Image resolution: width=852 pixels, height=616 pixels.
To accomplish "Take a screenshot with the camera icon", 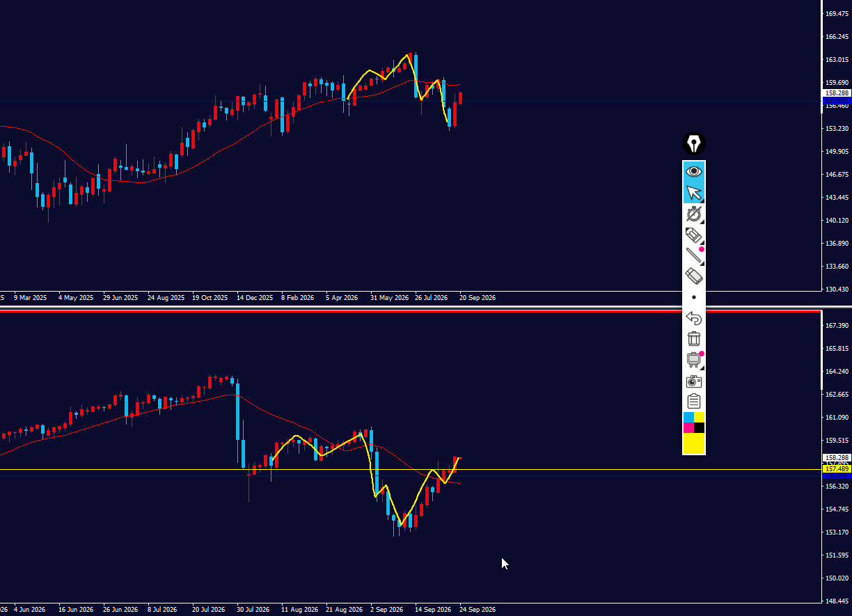I will coord(694,381).
